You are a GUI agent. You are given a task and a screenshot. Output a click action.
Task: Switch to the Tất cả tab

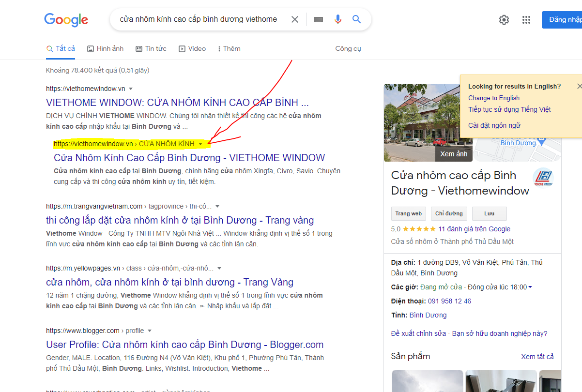(x=61, y=48)
